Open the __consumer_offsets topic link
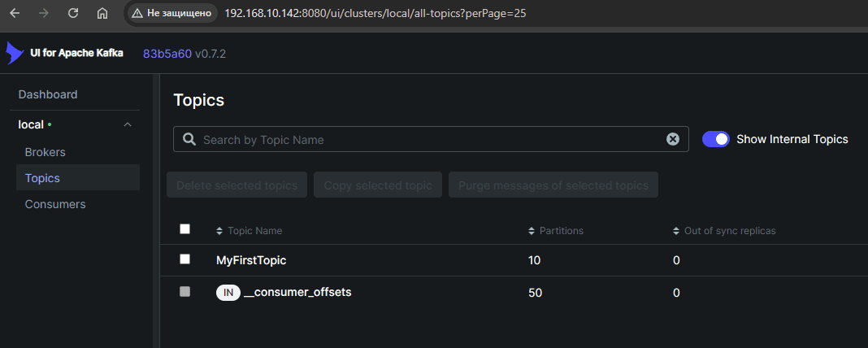 coord(297,292)
